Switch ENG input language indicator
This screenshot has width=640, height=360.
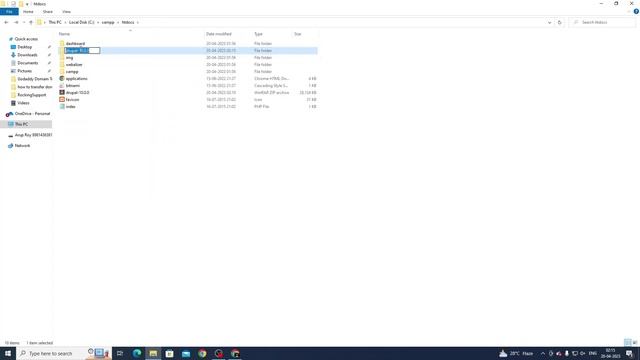tap(593, 353)
